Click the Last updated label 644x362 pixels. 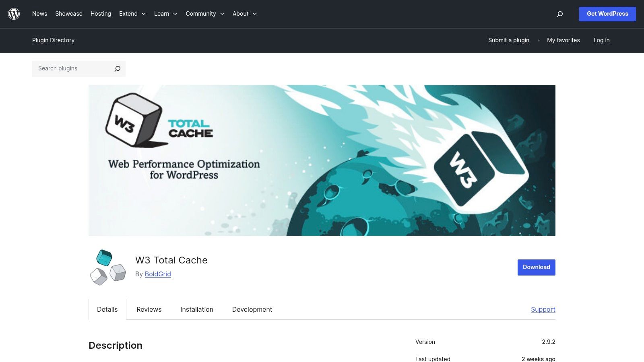[x=433, y=359]
